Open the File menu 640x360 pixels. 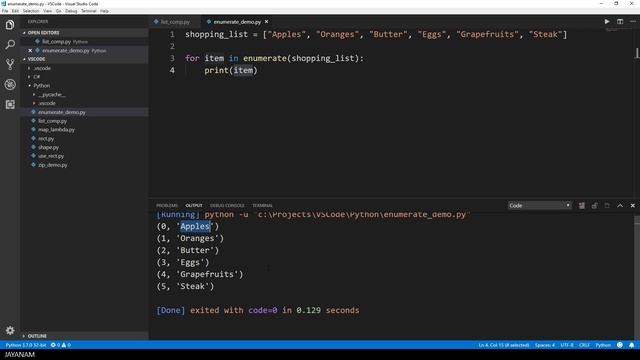[5, 11]
